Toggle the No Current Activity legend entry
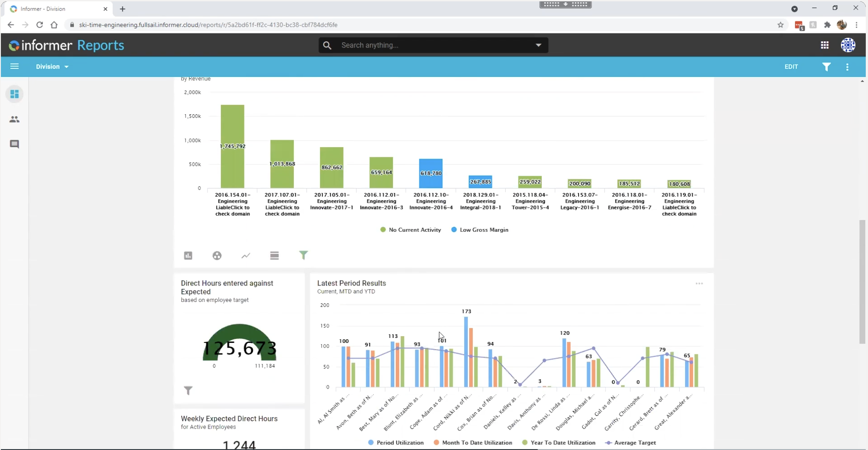Screen dimensions: 868x450 tap(410, 229)
